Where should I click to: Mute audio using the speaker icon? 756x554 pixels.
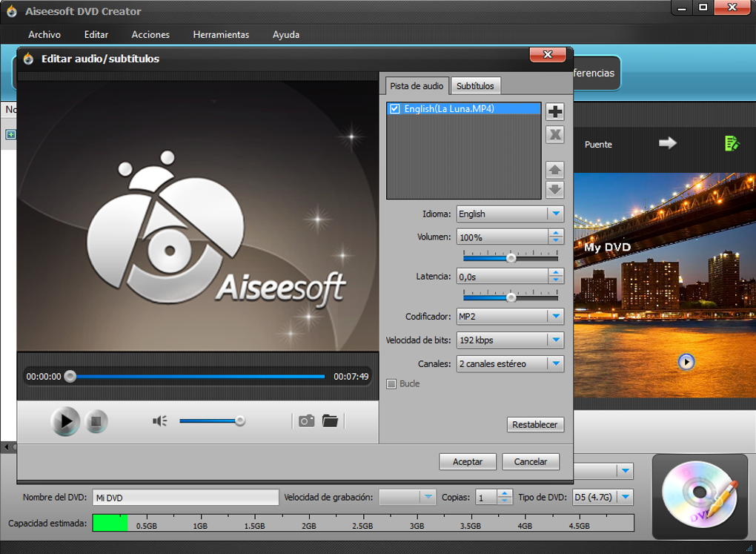pyautogui.click(x=159, y=421)
